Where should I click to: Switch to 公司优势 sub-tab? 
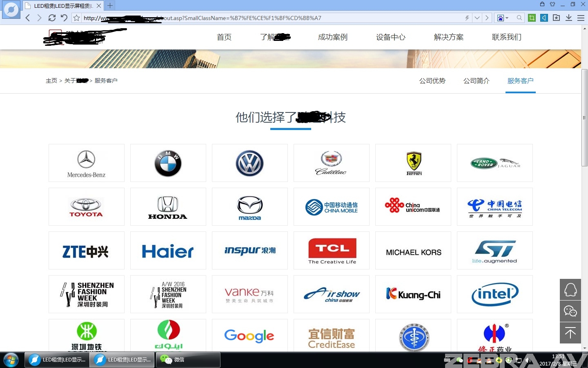[432, 81]
